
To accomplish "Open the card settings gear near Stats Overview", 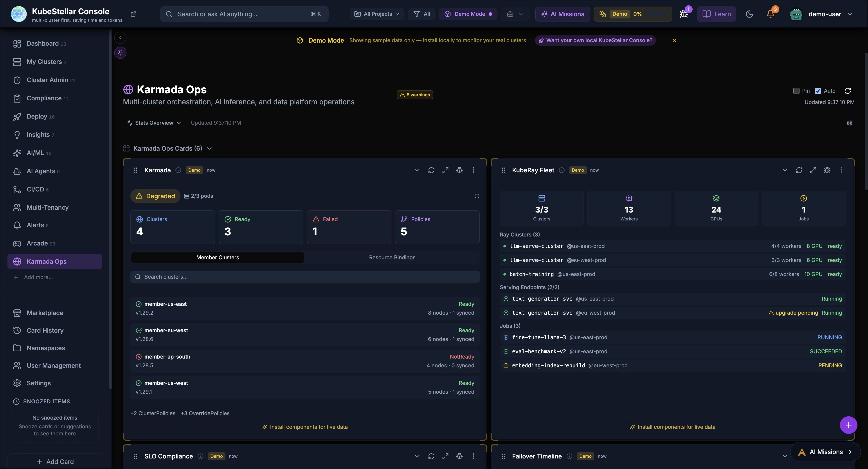I will coord(850,123).
